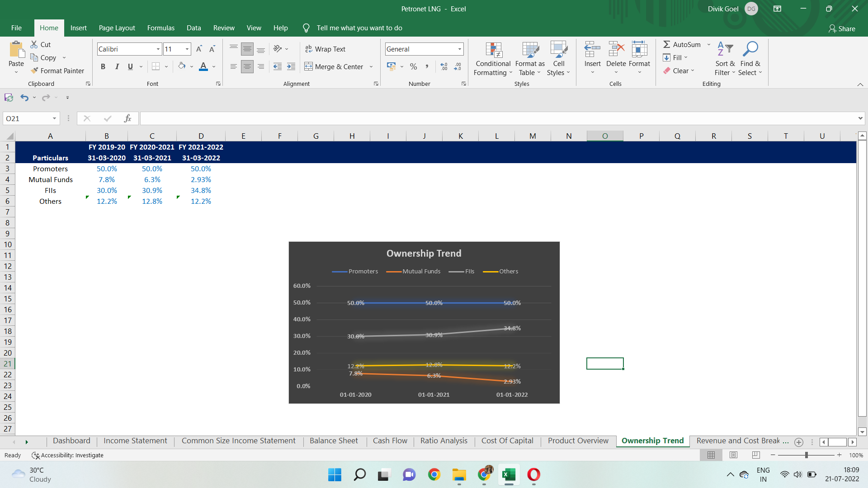Open the File menu

coord(16,28)
